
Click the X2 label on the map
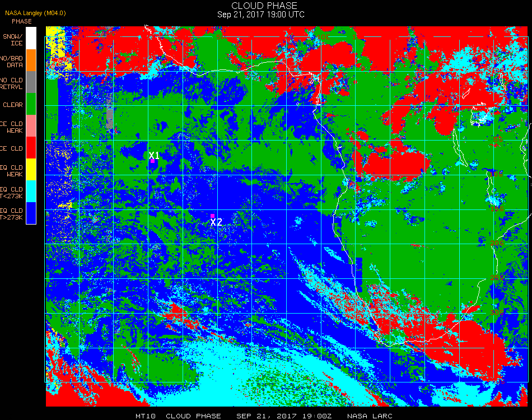[x=216, y=222]
